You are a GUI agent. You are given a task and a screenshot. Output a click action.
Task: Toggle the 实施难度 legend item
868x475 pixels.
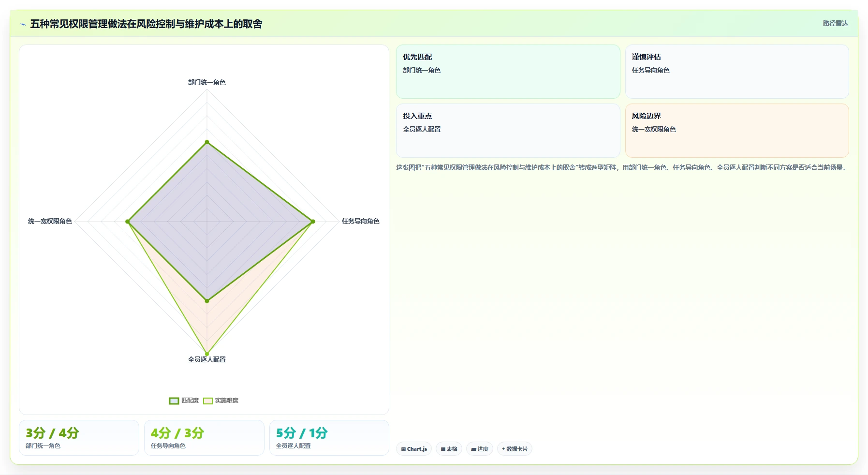pos(221,401)
